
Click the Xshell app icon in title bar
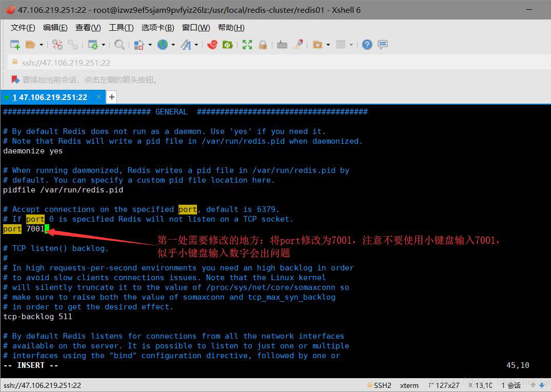tap(10, 10)
